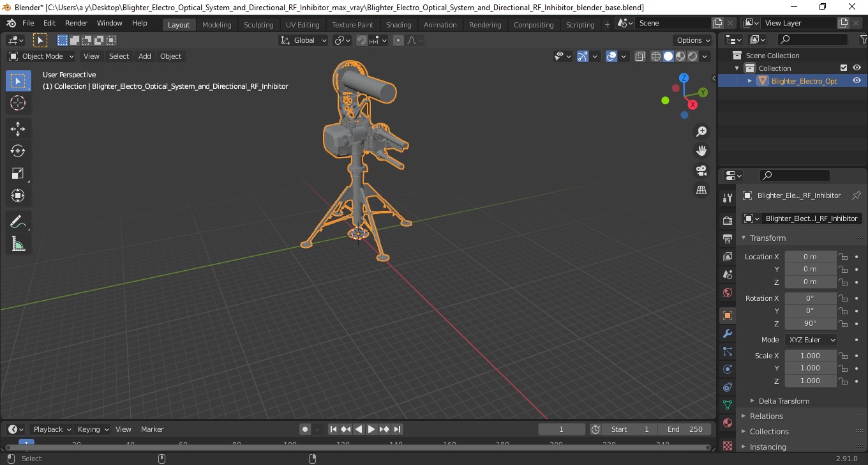The width and height of the screenshot is (868, 465).
Task: Open Global transform orientation dropdown
Action: (304, 40)
